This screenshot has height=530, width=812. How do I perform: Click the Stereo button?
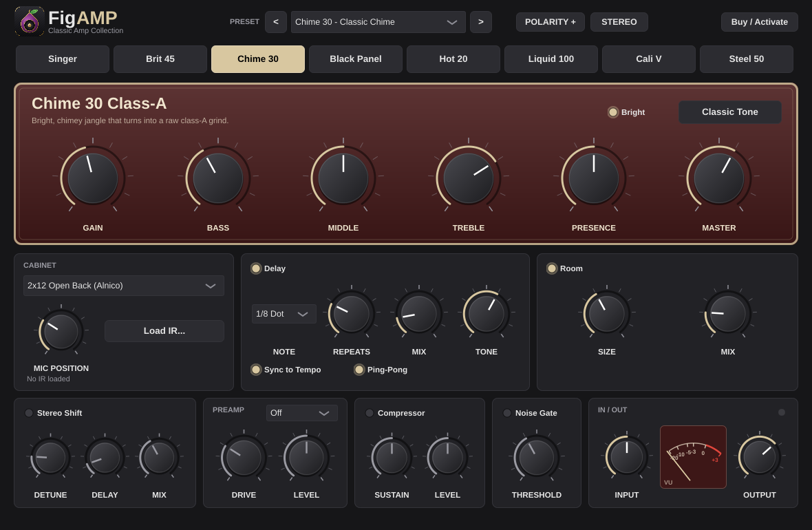click(619, 22)
